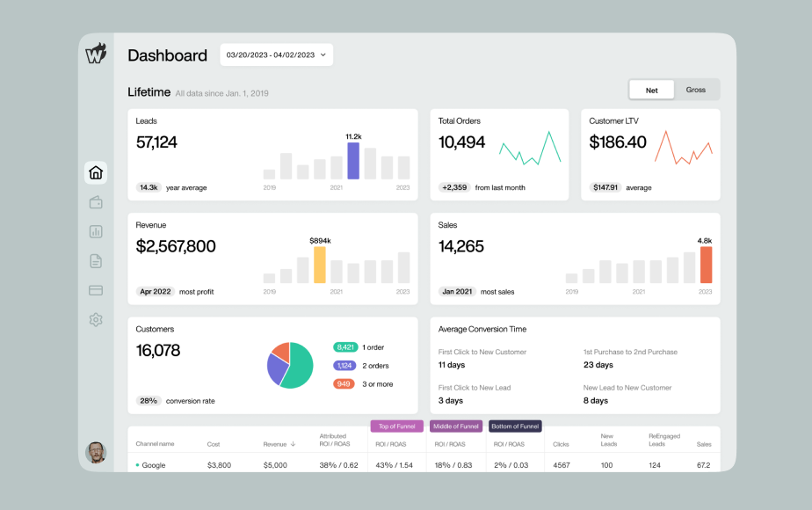Sort by Revenue column arrow

point(294,444)
